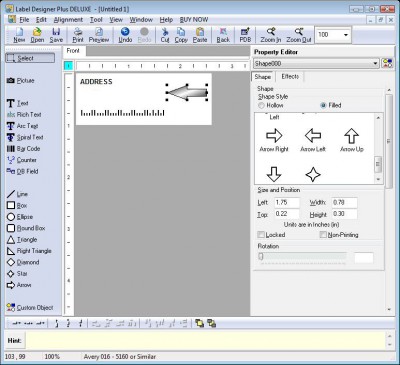Open the Help menu
The image size is (400, 365).
(x=166, y=20)
